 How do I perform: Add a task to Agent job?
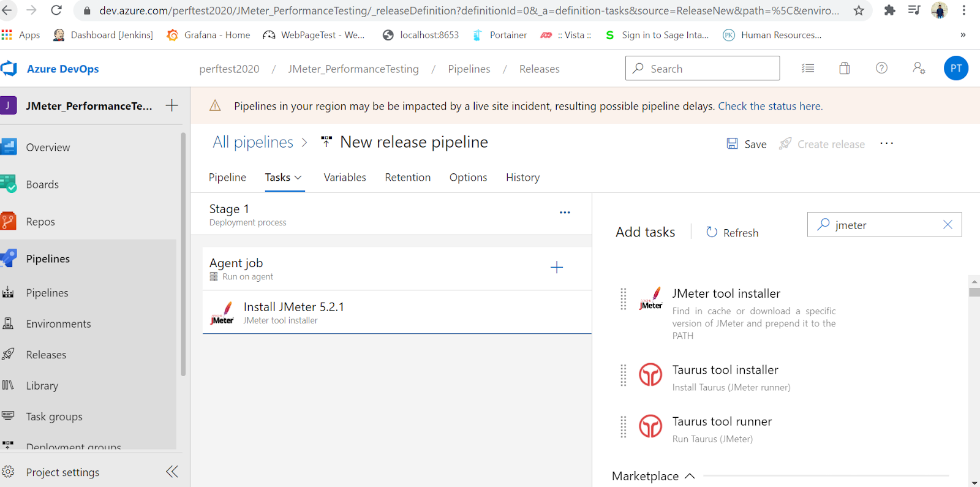point(557,267)
